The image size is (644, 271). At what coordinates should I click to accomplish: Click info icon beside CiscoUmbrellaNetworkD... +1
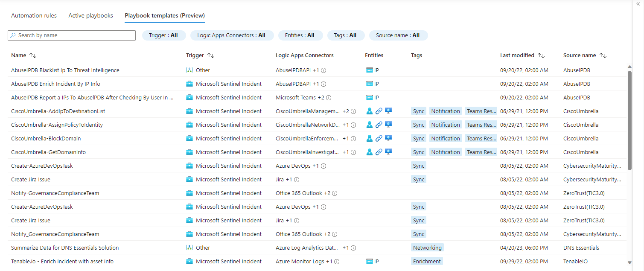[x=353, y=125]
